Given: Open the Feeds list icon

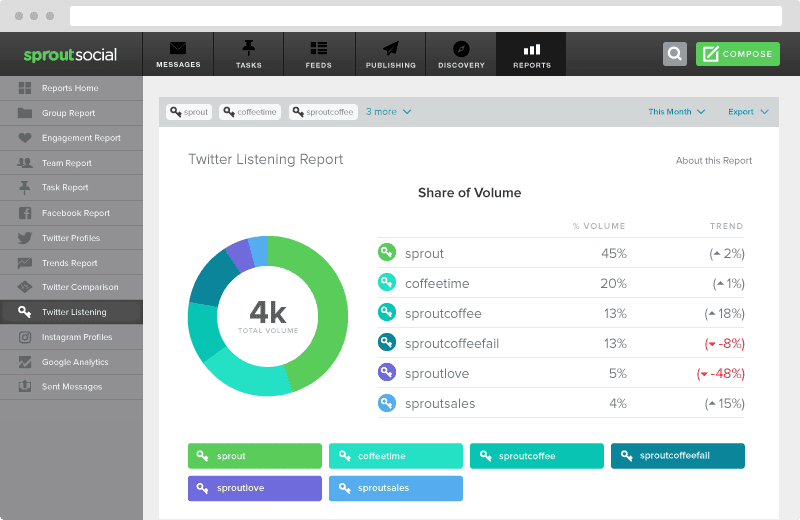Looking at the screenshot, I should pos(319,48).
